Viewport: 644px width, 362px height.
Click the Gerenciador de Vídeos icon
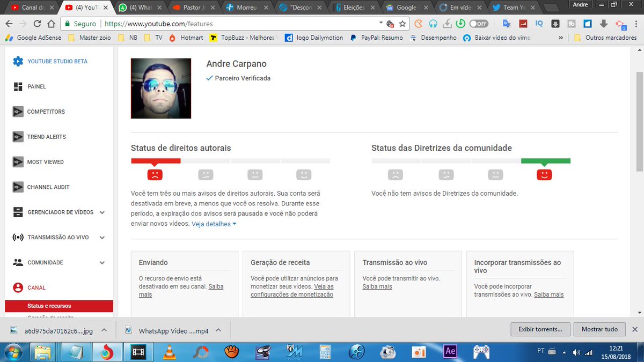pos(18,212)
